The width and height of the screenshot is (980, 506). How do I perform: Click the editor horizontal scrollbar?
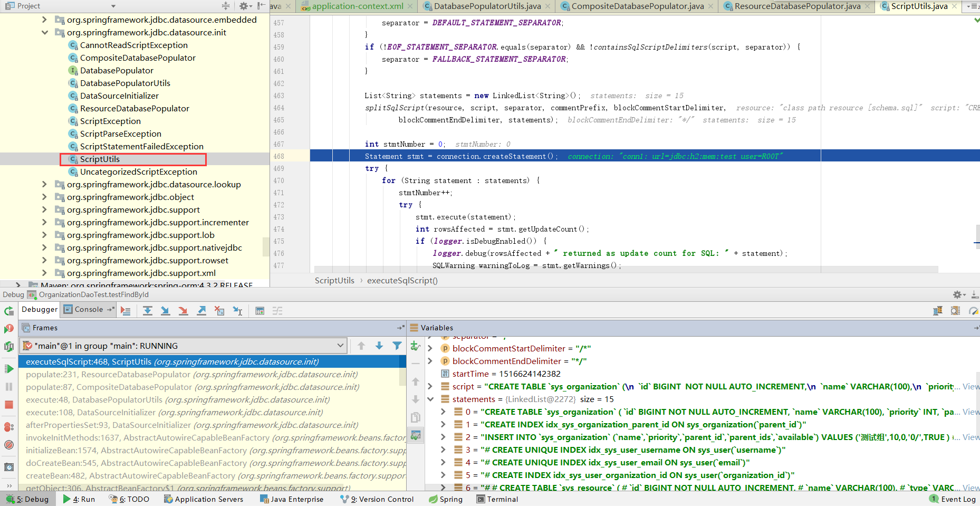(625, 270)
